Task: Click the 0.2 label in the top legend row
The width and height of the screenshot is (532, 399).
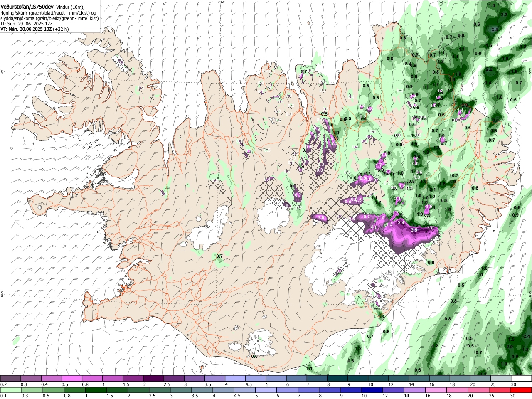Action: pyautogui.click(x=3, y=384)
